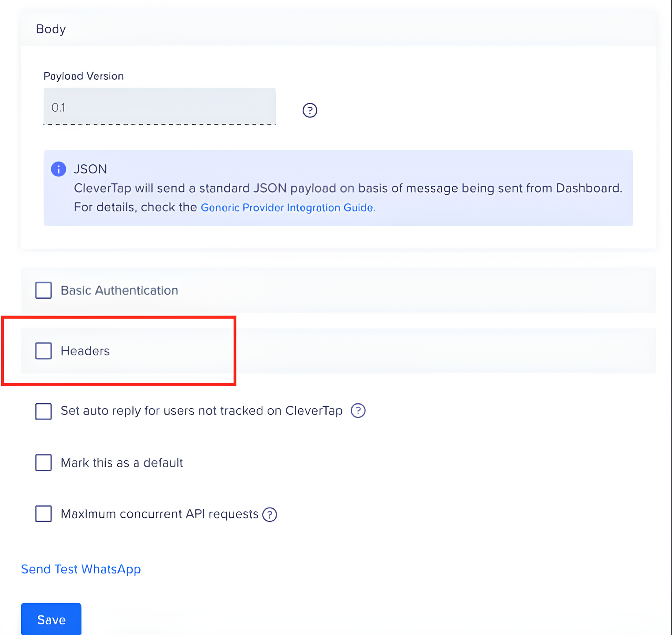Enable the Basic Authentication checkbox

44,290
